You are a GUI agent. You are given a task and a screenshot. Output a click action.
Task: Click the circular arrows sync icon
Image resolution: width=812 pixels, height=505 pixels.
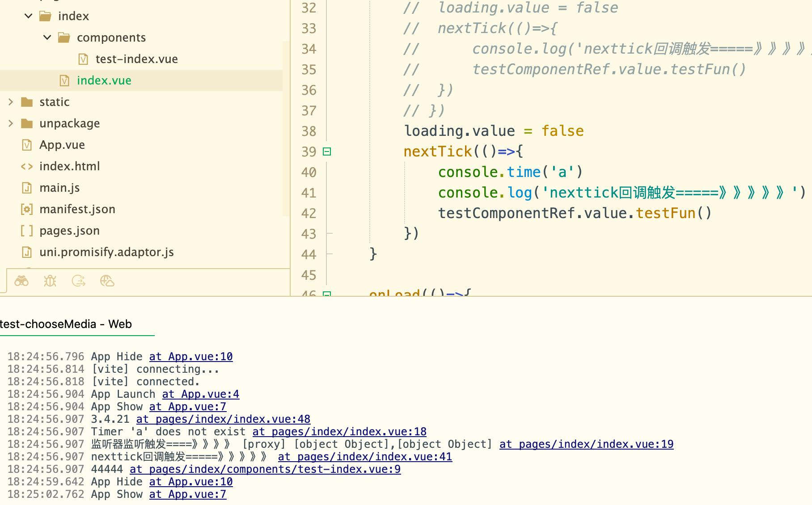[79, 281]
